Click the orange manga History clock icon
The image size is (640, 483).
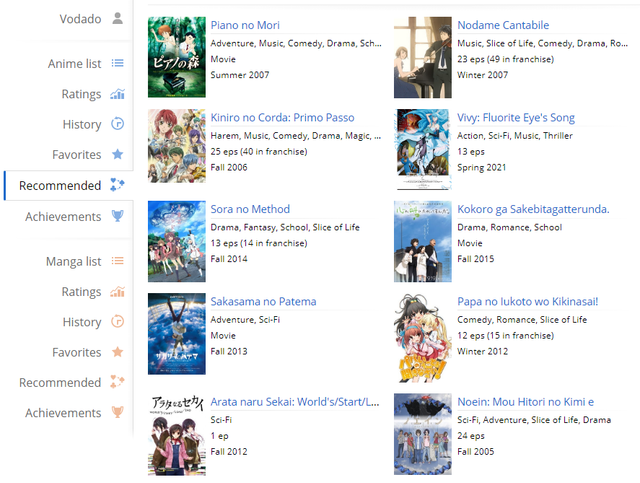click(118, 321)
